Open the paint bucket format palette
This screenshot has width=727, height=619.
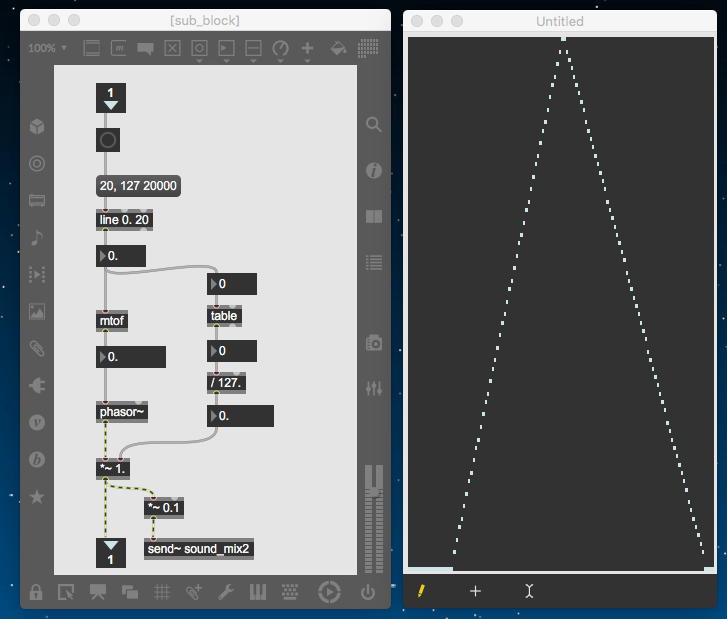tap(338, 48)
